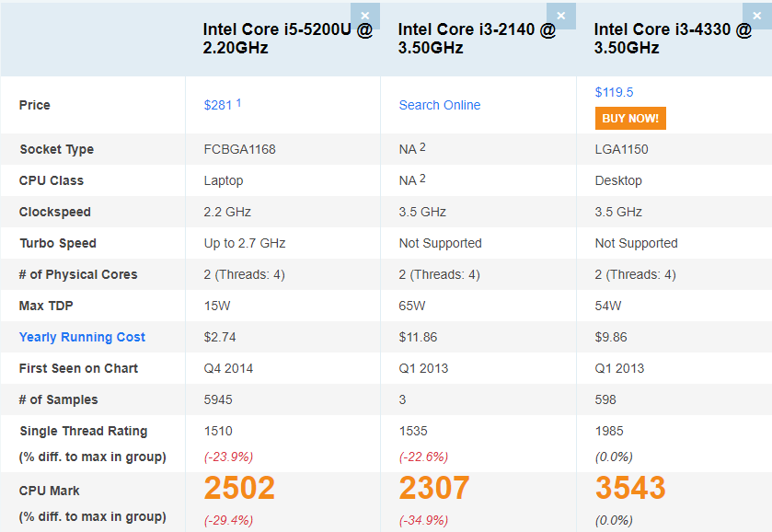Select the Intel Core i3-2140 heading
Viewport: 772px width, 532px height.
coord(477,39)
